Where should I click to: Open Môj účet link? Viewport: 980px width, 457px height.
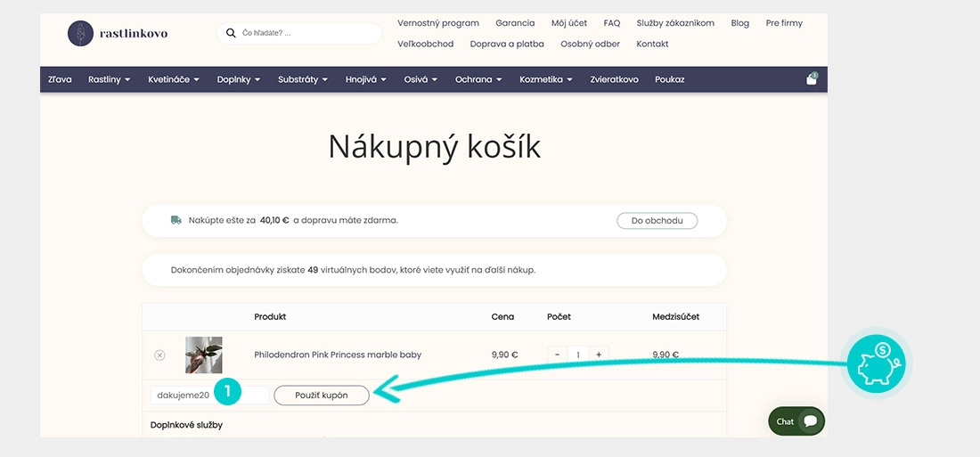[569, 23]
